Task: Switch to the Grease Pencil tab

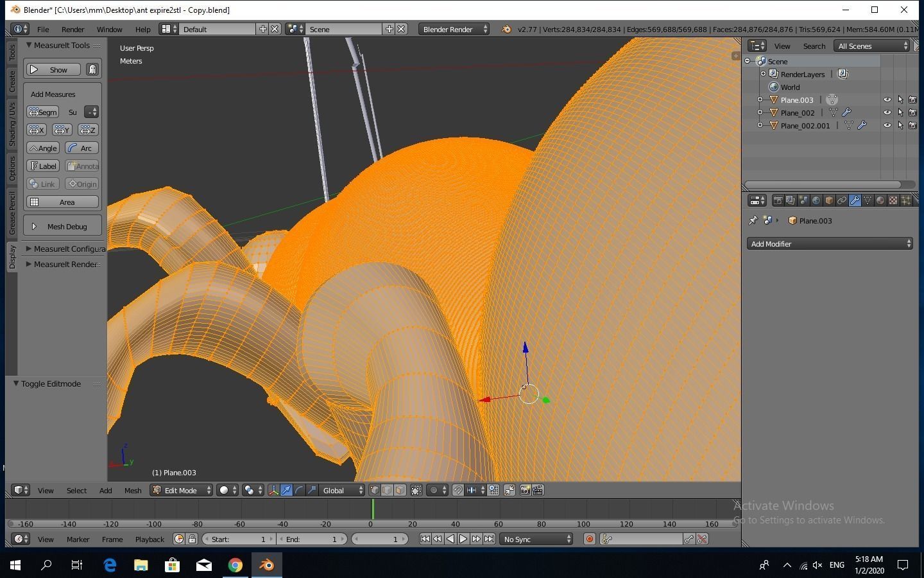Action: pyautogui.click(x=12, y=213)
